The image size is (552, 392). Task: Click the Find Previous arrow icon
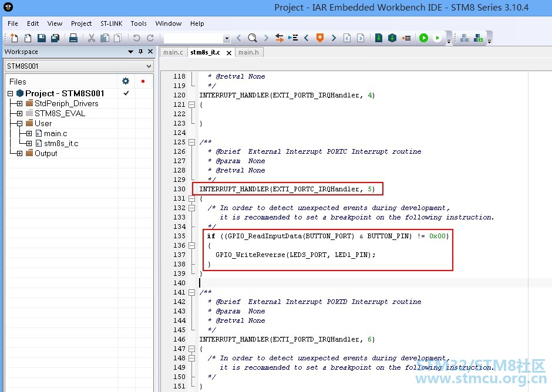[x=239, y=38]
